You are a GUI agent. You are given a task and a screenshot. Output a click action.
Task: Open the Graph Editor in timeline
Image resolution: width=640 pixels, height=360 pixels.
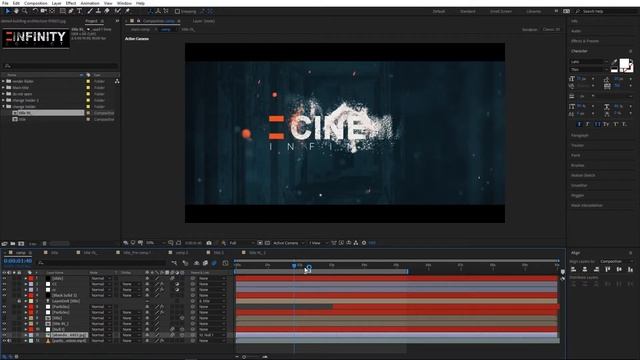coord(225,263)
